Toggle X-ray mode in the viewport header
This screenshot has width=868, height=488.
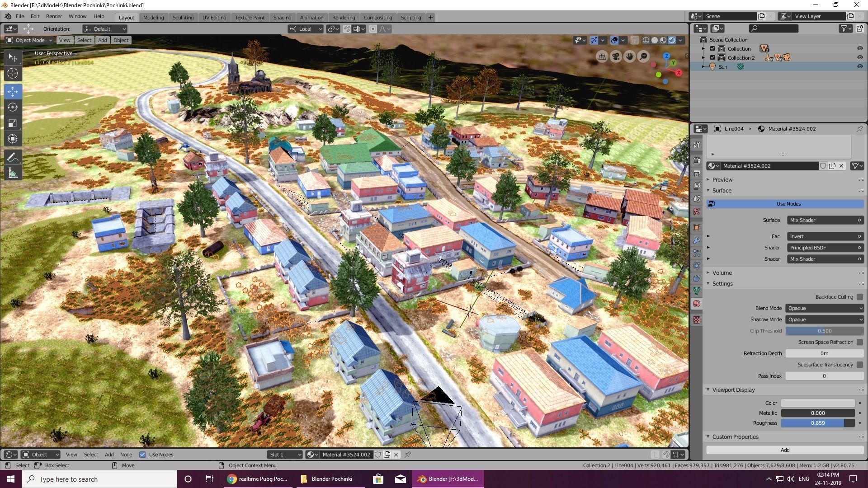pyautogui.click(x=634, y=40)
